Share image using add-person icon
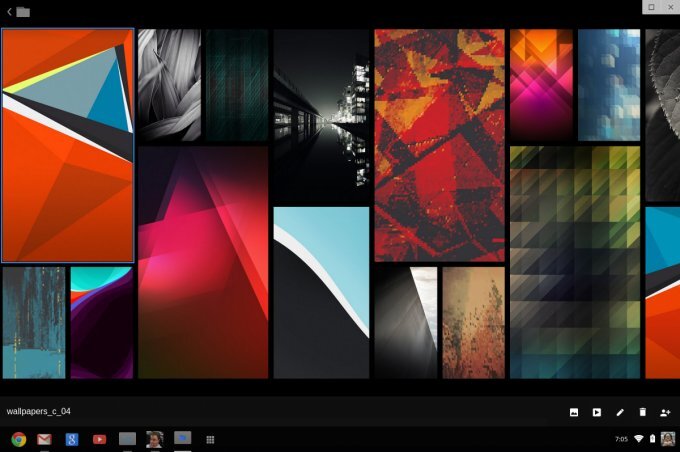This screenshot has height=452, width=680. click(665, 412)
